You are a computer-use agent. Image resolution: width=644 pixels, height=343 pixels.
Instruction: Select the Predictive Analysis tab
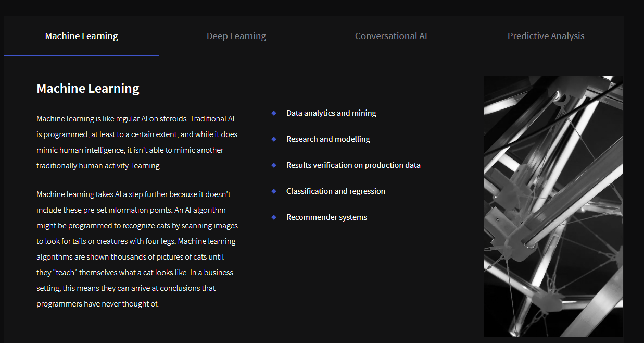pyautogui.click(x=546, y=35)
